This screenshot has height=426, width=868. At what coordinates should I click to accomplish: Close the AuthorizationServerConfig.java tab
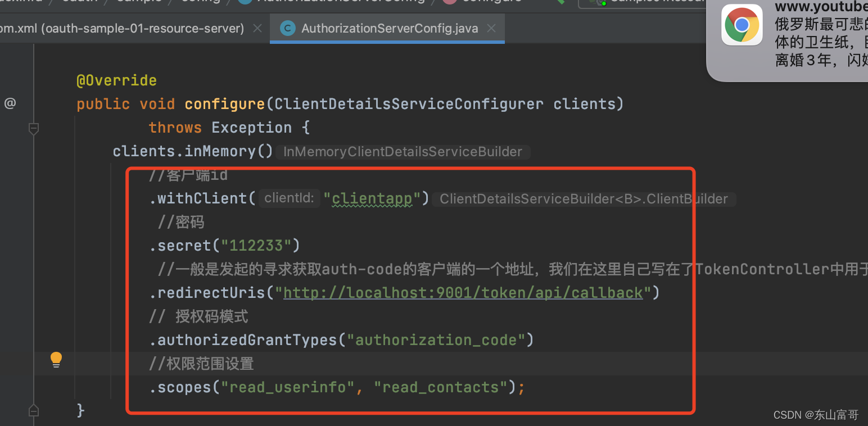click(491, 28)
